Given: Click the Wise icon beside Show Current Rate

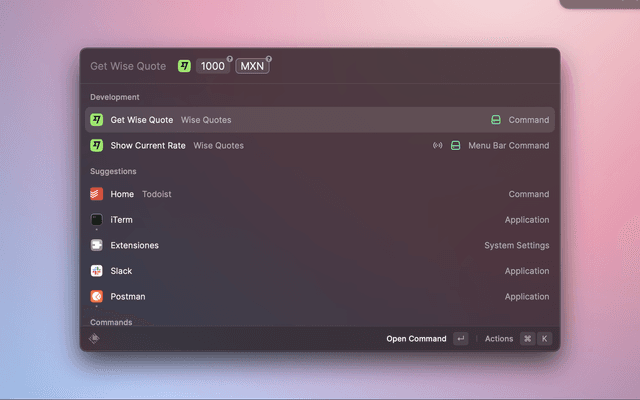Looking at the screenshot, I should (97, 145).
